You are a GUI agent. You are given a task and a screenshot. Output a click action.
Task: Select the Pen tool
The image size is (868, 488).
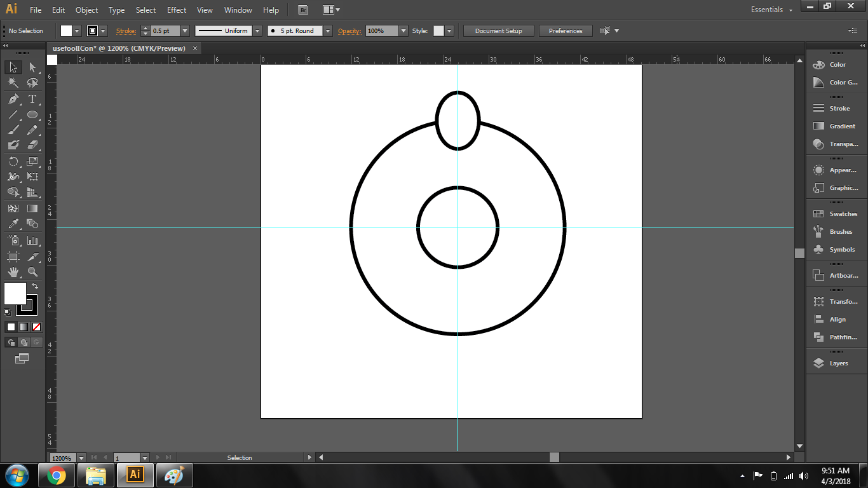coord(13,99)
